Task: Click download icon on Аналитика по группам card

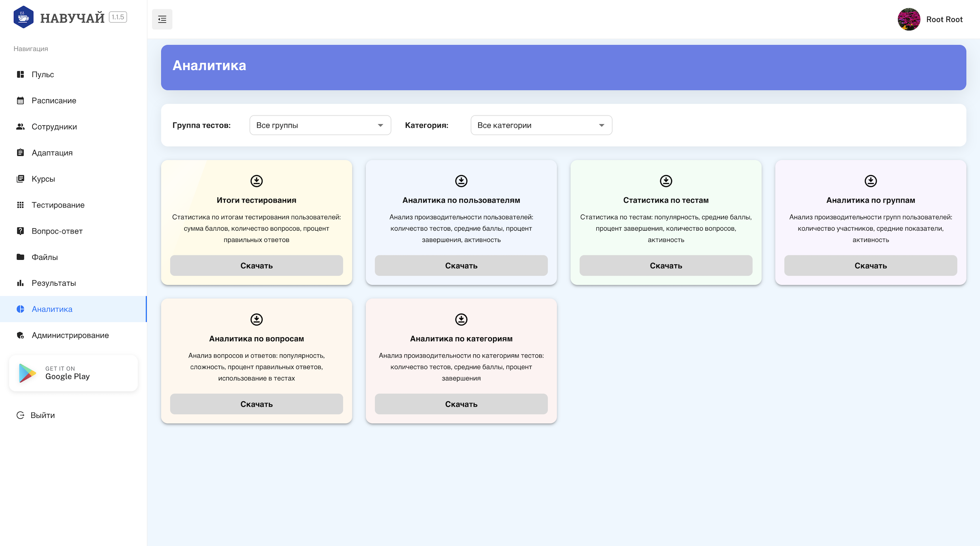Action: point(871,181)
